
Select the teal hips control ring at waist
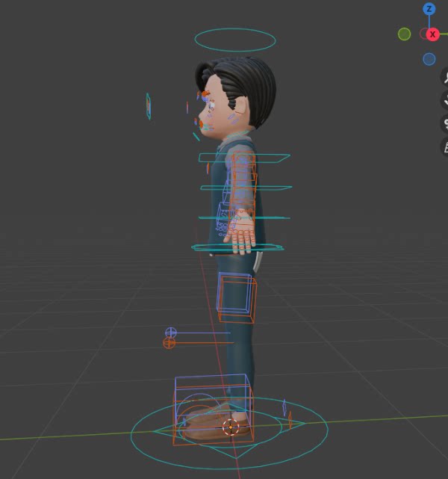pos(237,247)
